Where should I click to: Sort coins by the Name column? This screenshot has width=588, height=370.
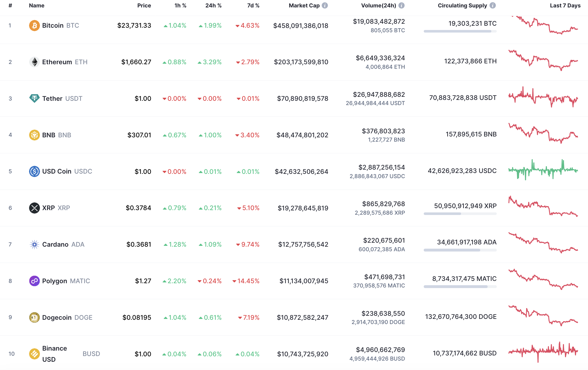point(36,5)
